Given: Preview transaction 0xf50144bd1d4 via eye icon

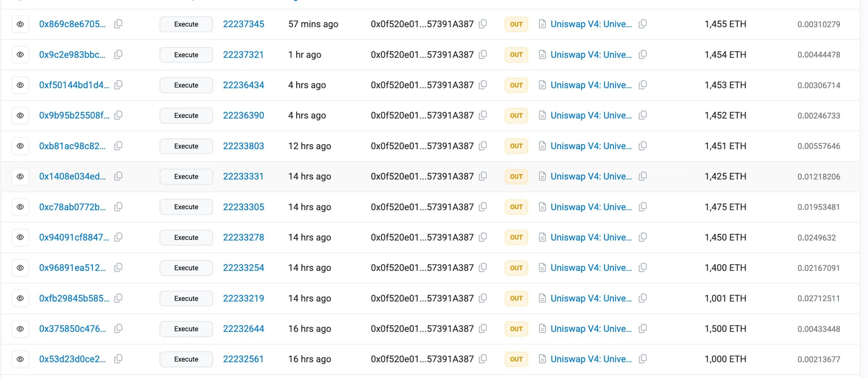Looking at the screenshot, I should [x=20, y=85].
